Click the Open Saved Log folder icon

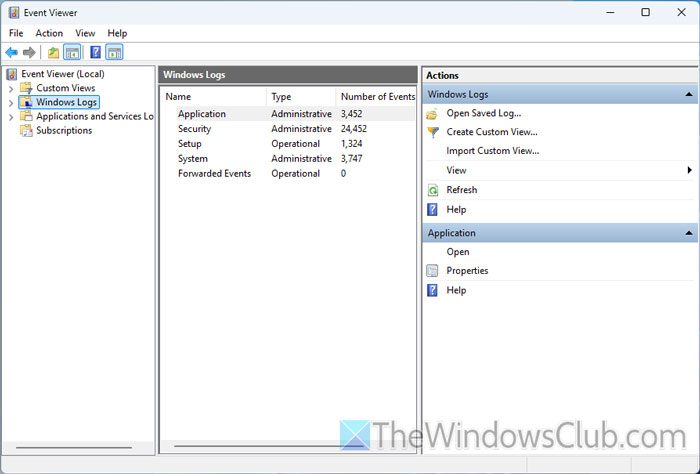coord(432,114)
